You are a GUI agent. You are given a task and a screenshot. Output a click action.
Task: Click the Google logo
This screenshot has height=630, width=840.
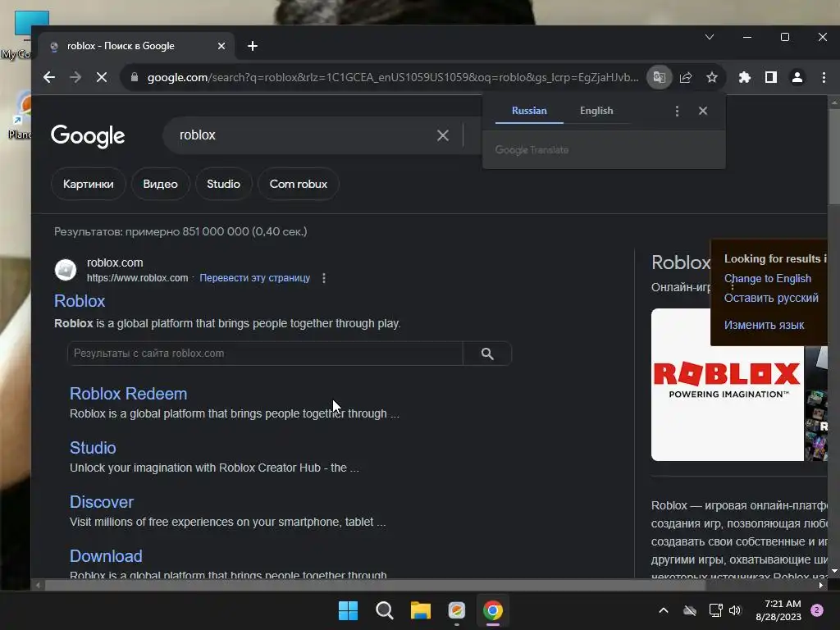click(88, 136)
